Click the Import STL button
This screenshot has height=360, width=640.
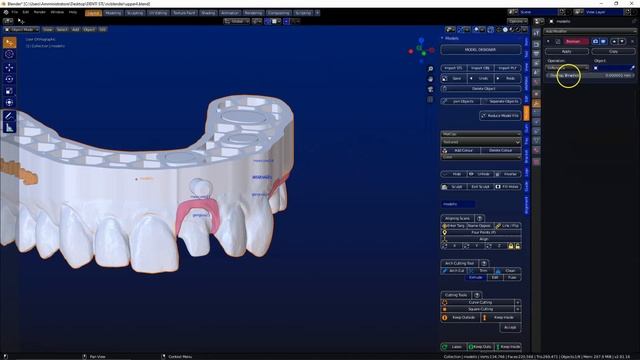(453, 68)
